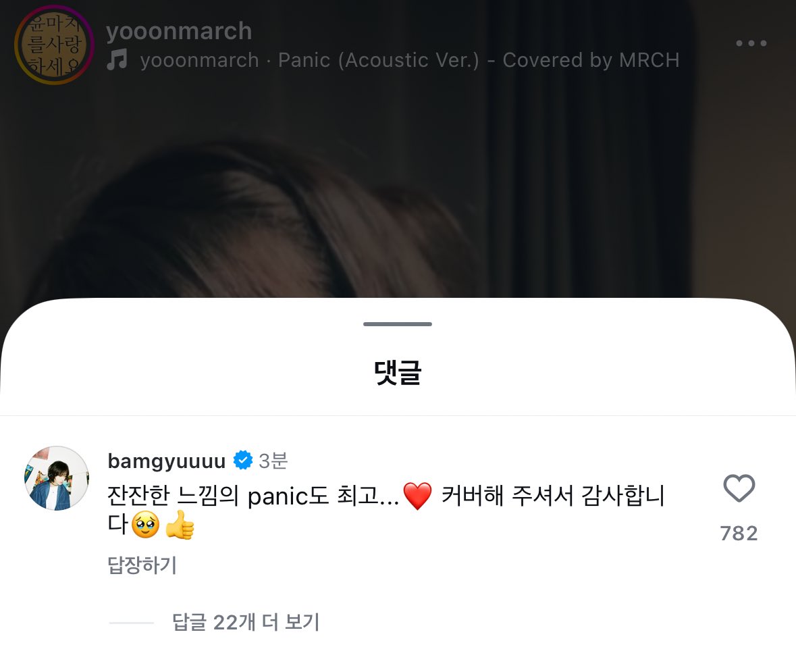
Task: Click the line beside the view-more-replies text
Action: pos(131,623)
